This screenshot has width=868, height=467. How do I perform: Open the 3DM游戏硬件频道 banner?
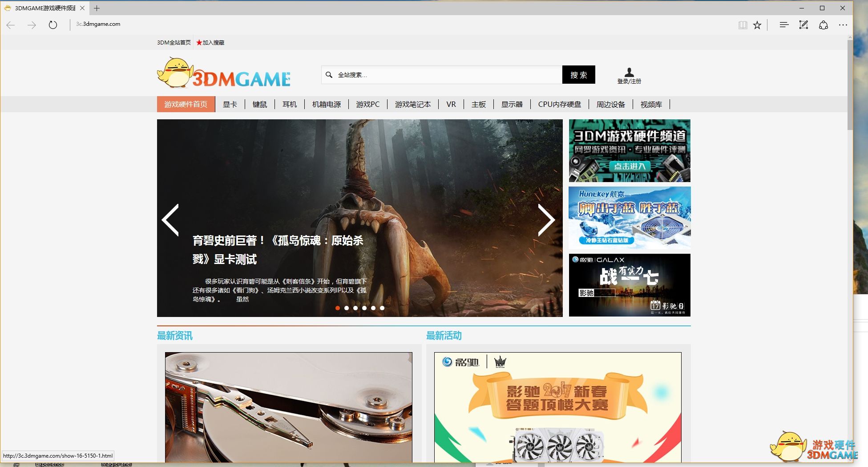[630, 150]
